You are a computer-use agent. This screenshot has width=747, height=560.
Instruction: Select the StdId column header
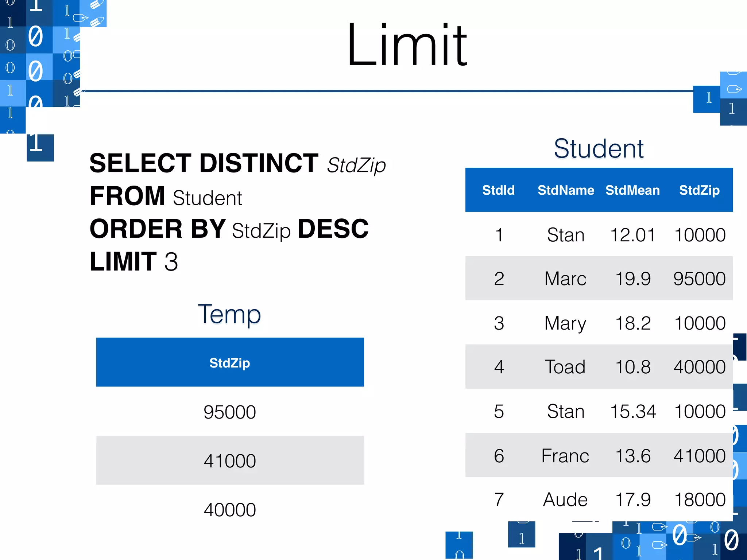[x=498, y=190]
